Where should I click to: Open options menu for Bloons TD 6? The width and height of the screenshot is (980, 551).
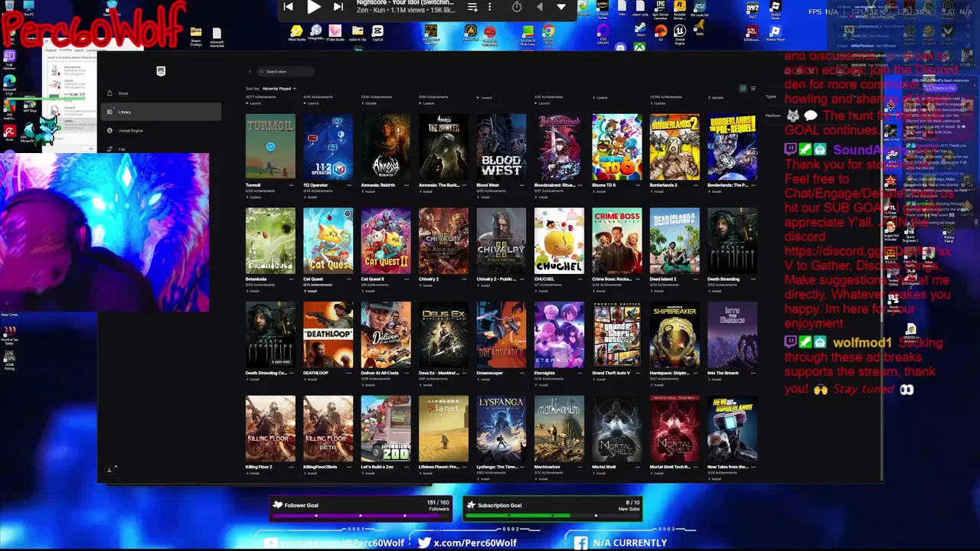pyautogui.click(x=638, y=185)
